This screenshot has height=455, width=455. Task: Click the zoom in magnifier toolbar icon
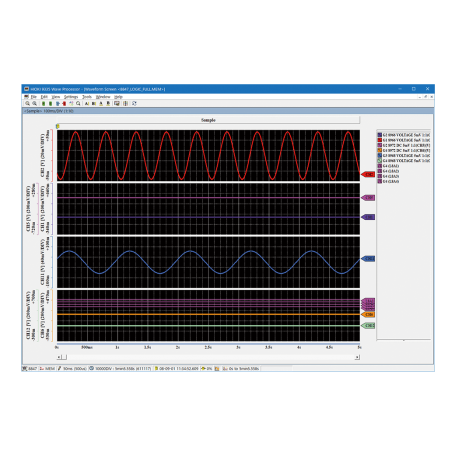pyautogui.click(x=27, y=104)
